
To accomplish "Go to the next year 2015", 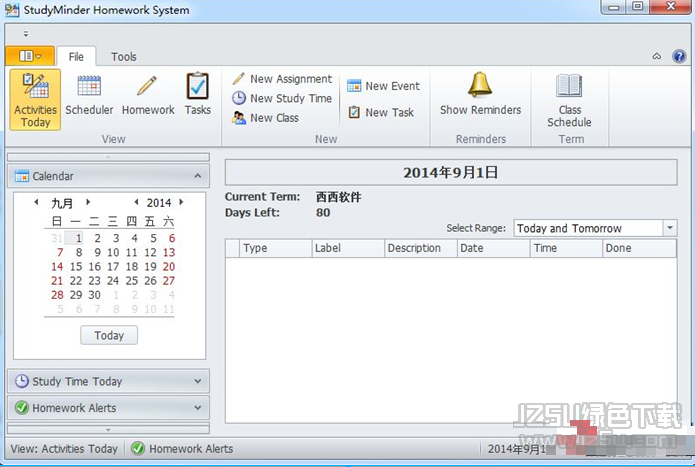I will (181, 202).
